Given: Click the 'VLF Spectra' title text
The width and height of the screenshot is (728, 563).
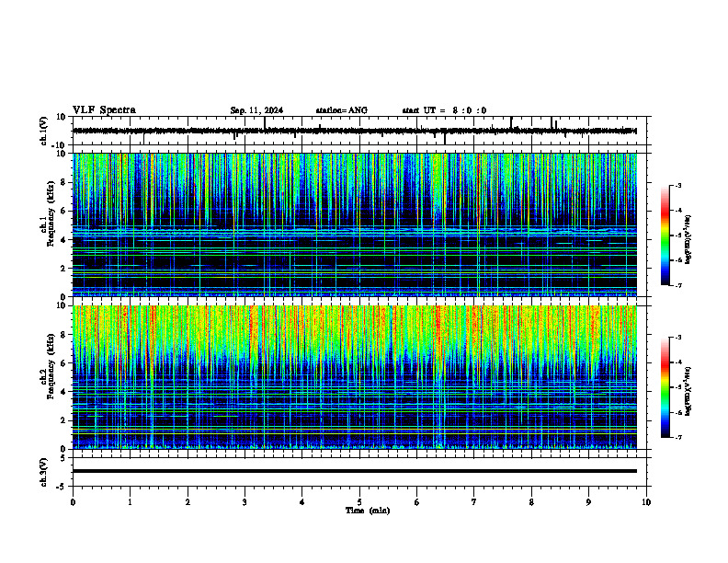Looking at the screenshot, I should coord(104,110).
